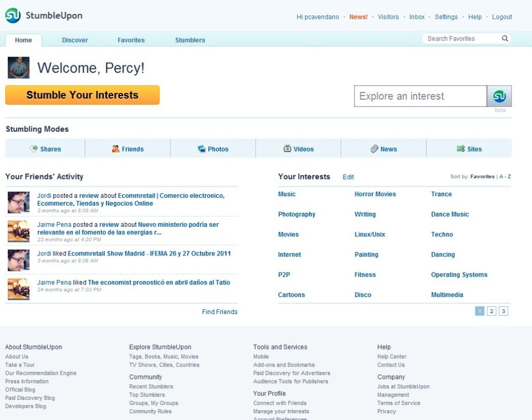
Task: Go to interests page 3
Action: pos(503,311)
